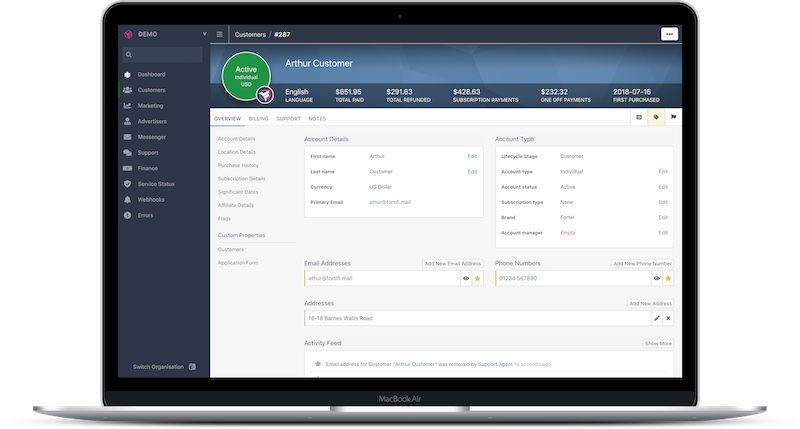
Task: Click Add New Email Address button
Action: pyautogui.click(x=452, y=264)
